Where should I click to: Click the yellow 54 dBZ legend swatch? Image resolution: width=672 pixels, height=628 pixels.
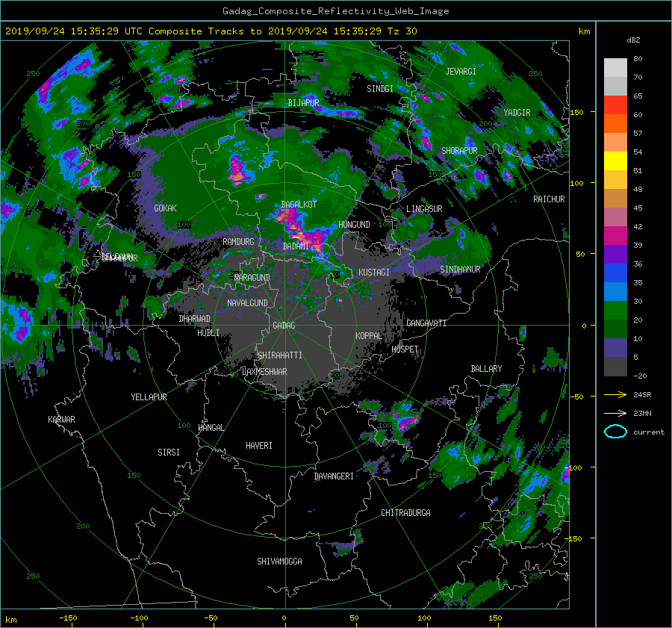coord(615,161)
